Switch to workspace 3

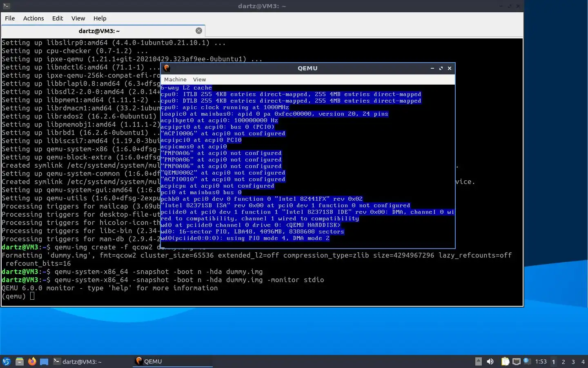coord(573,362)
